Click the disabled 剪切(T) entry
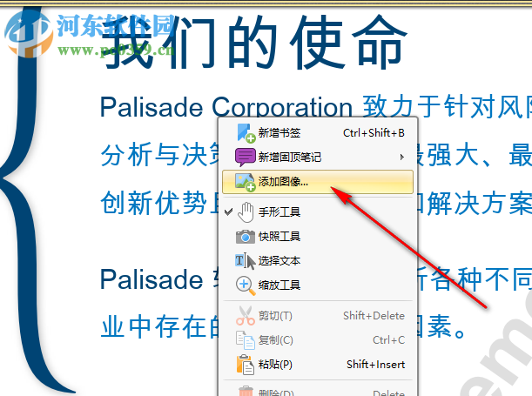532x396 pixels. click(x=318, y=316)
